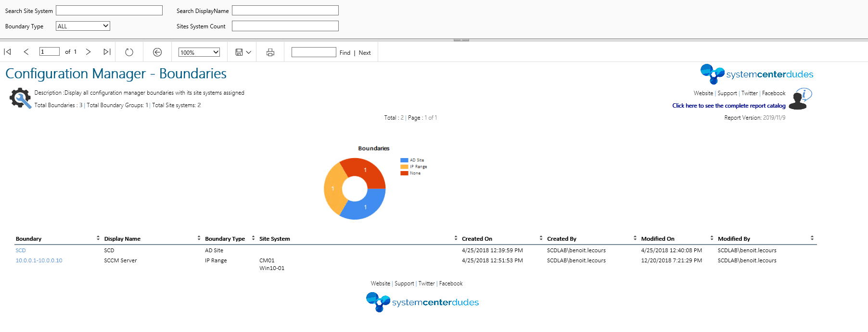Click the IP Range boundary type cell

[216, 260]
